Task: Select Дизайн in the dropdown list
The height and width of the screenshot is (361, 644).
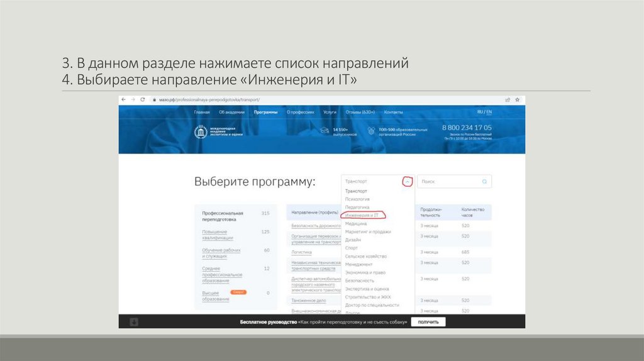Action: point(353,240)
